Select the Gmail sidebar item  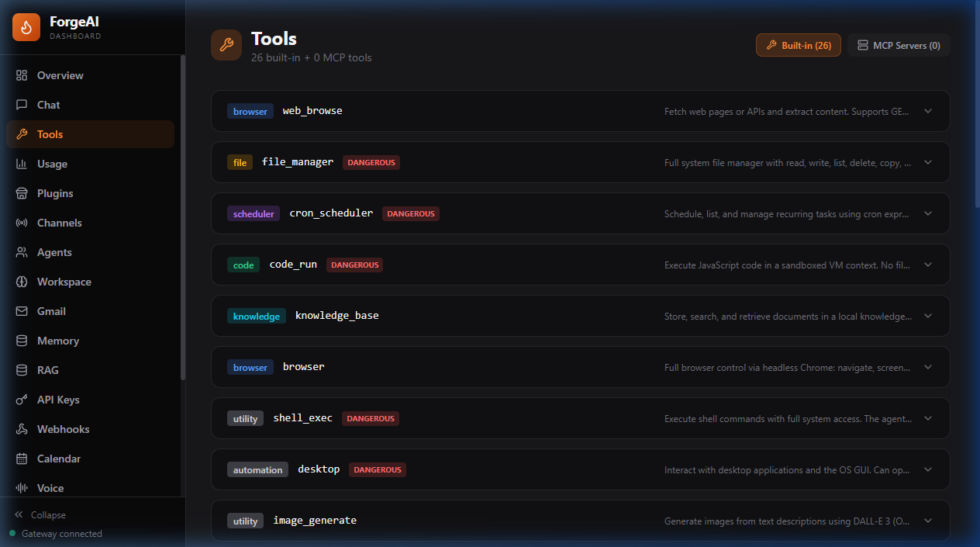pos(51,311)
